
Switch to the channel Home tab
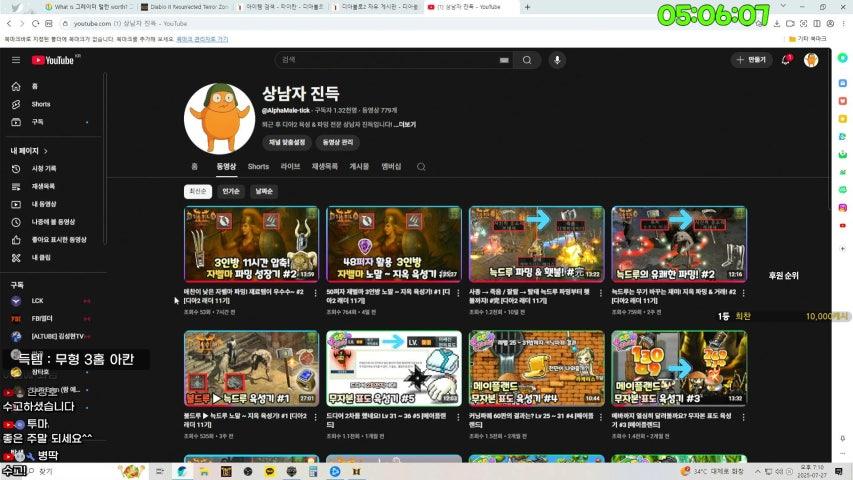coord(194,167)
